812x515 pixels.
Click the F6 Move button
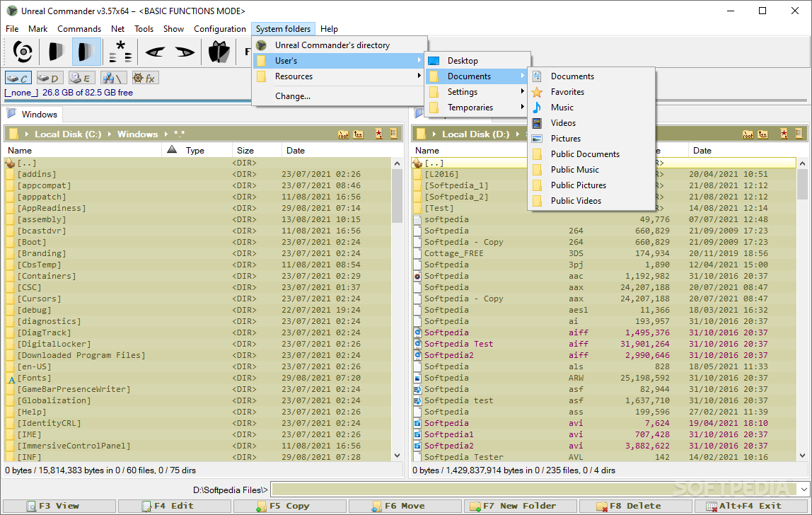coord(405,507)
